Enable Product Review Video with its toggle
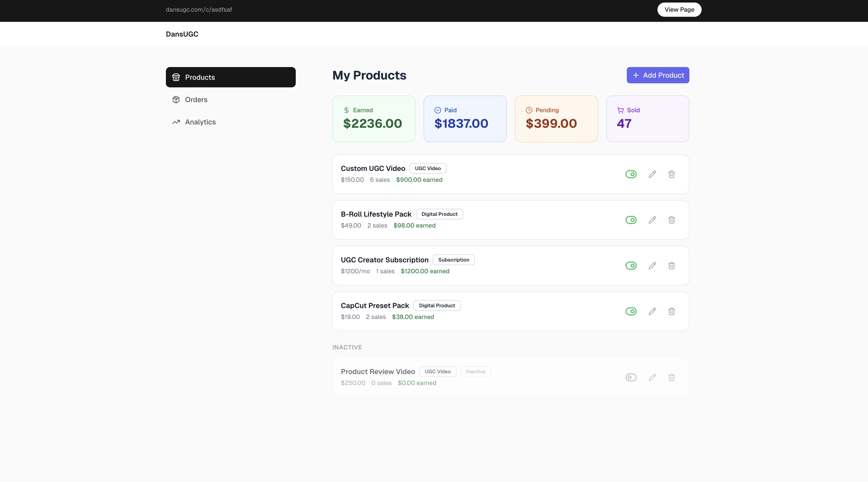868x482 pixels. [631, 377]
